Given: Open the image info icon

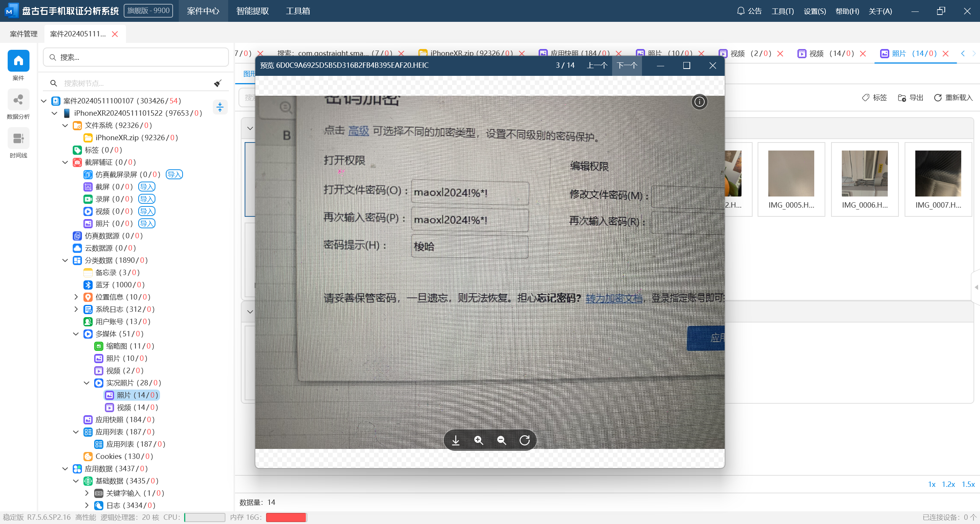Looking at the screenshot, I should [x=699, y=102].
